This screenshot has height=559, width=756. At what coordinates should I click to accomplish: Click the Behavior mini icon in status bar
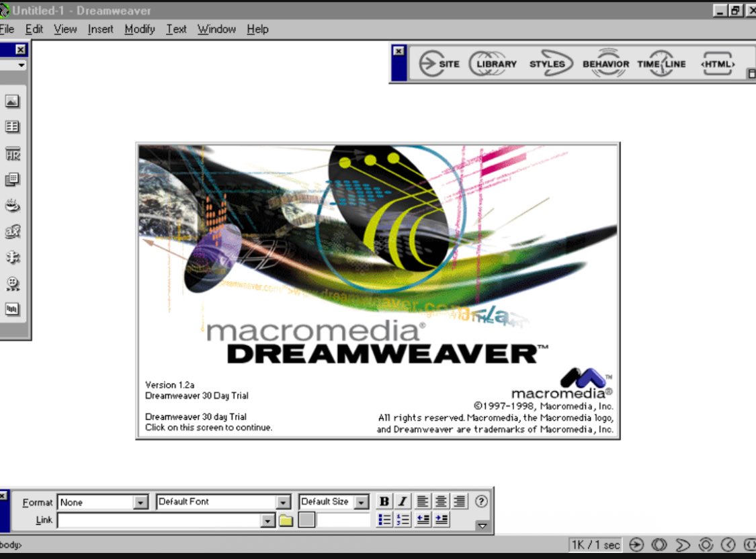pyautogui.click(x=706, y=544)
